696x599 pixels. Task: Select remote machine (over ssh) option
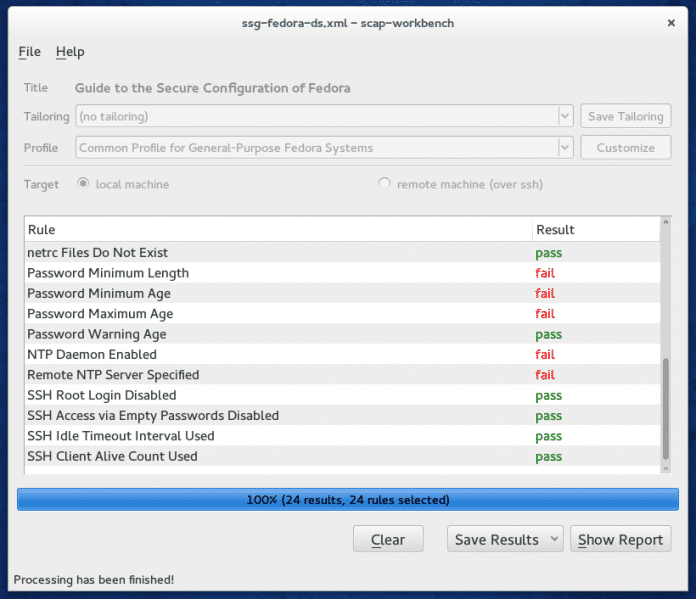coord(384,184)
